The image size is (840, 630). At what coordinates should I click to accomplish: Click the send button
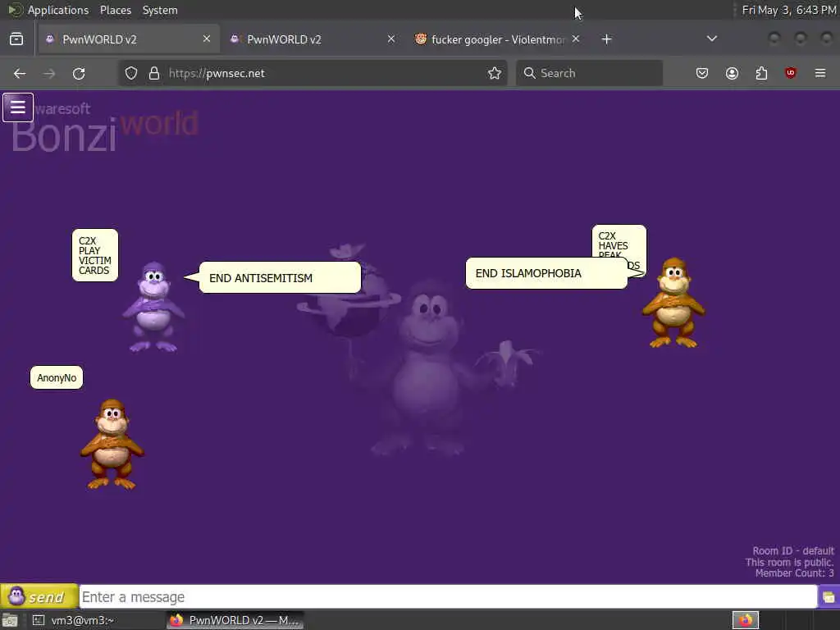(39, 596)
